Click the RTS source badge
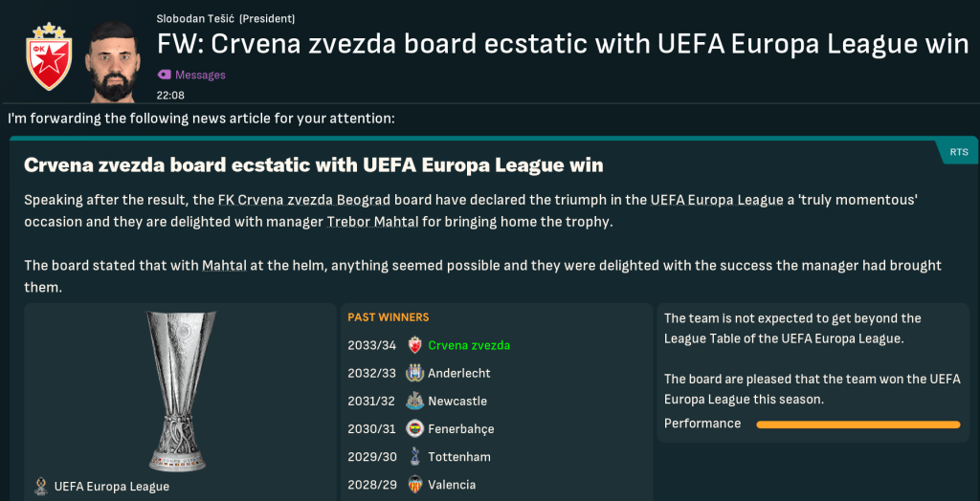This screenshot has width=980, height=501. 958,152
